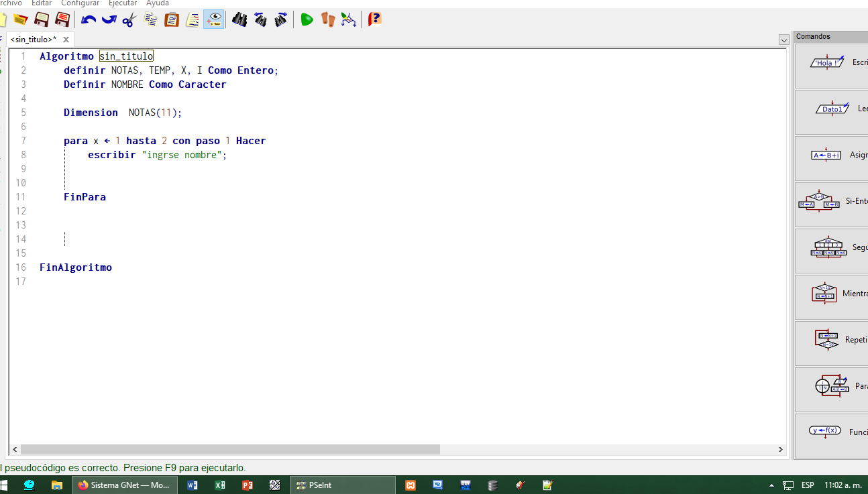
Task: Open the tab list dropdown arrow
Action: pyautogui.click(x=783, y=40)
